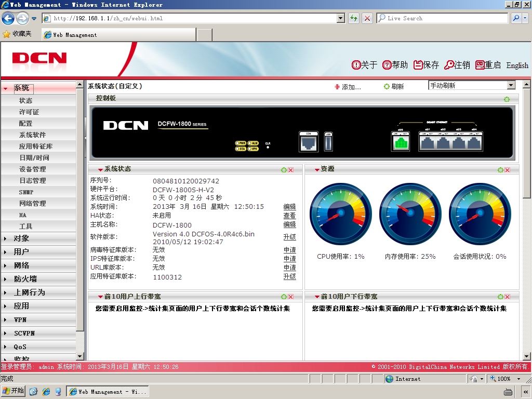
Task: Open 状态 in sidebar
Action: [x=26, y=100]
